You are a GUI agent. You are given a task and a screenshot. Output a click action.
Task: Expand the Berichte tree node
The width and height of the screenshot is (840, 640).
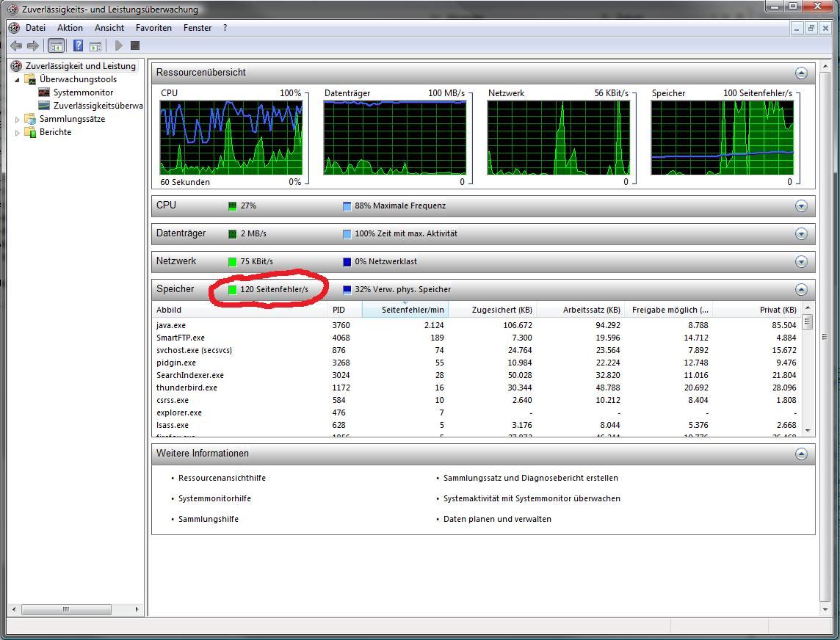17,133
